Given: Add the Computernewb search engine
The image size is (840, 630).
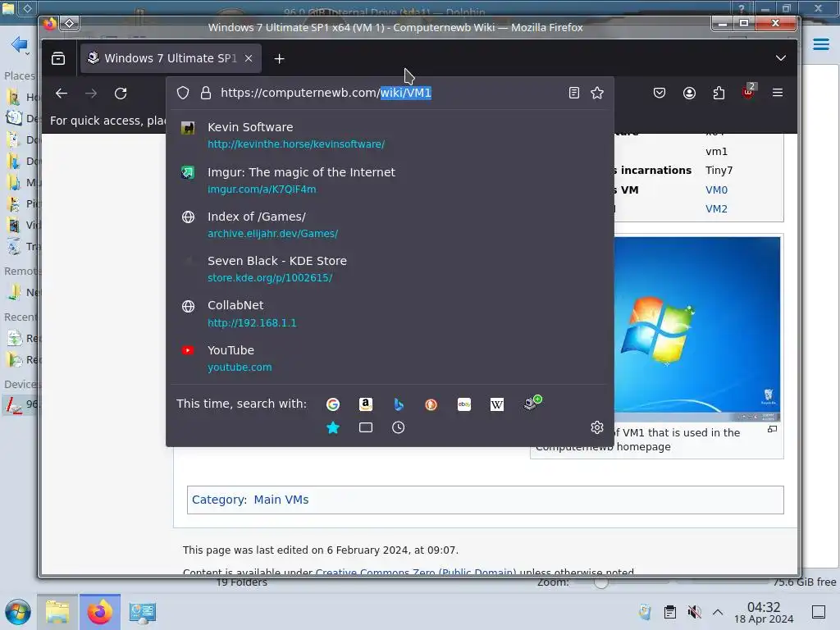Looking at the screenshot, I should [x=532, y=403].
